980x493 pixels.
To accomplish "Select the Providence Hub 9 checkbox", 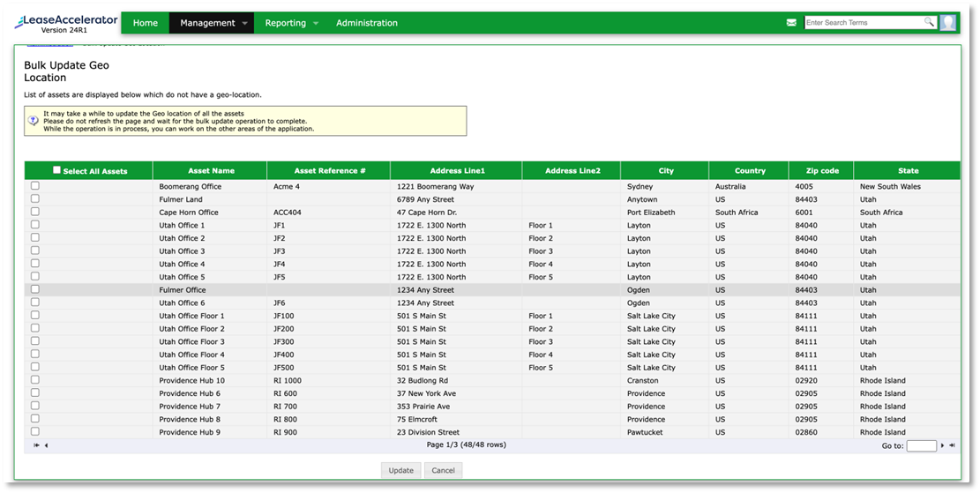I will pos(35,431).
